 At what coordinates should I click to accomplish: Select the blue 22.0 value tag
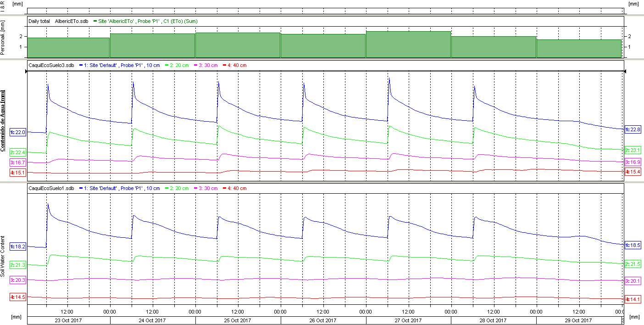18,132
